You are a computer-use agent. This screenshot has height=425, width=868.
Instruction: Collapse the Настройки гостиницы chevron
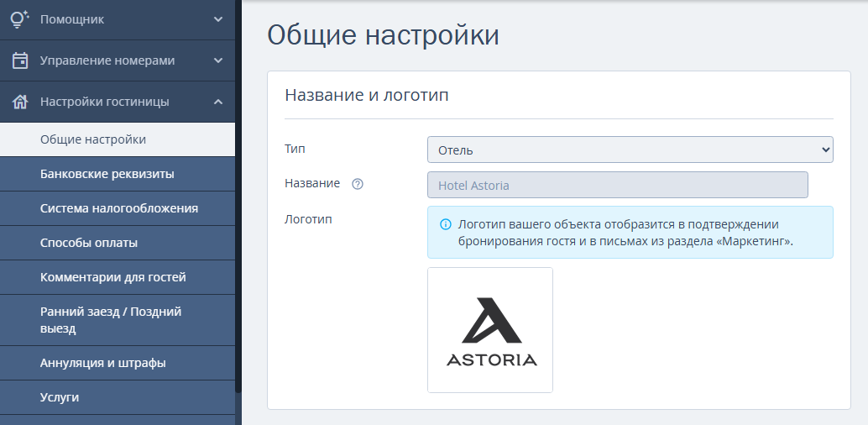pos(218,102)
